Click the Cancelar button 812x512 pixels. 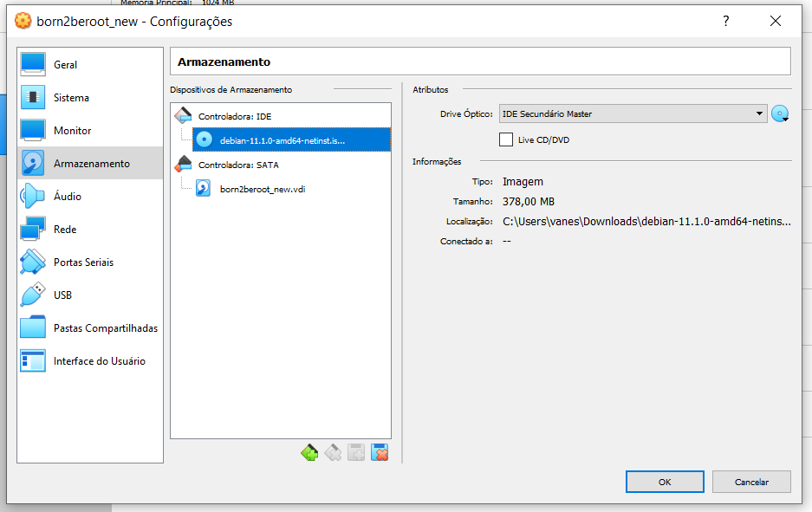pyautogui.click(x=751, y=482)
